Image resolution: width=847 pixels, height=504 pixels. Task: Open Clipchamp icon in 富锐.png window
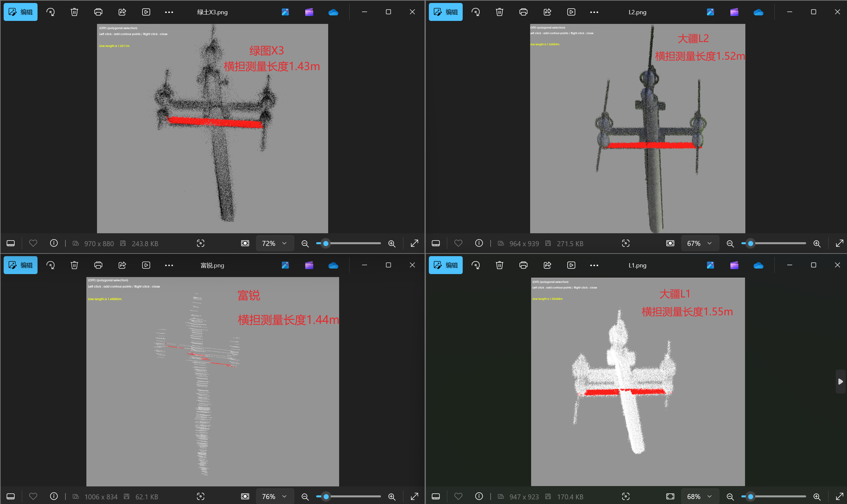309,265
